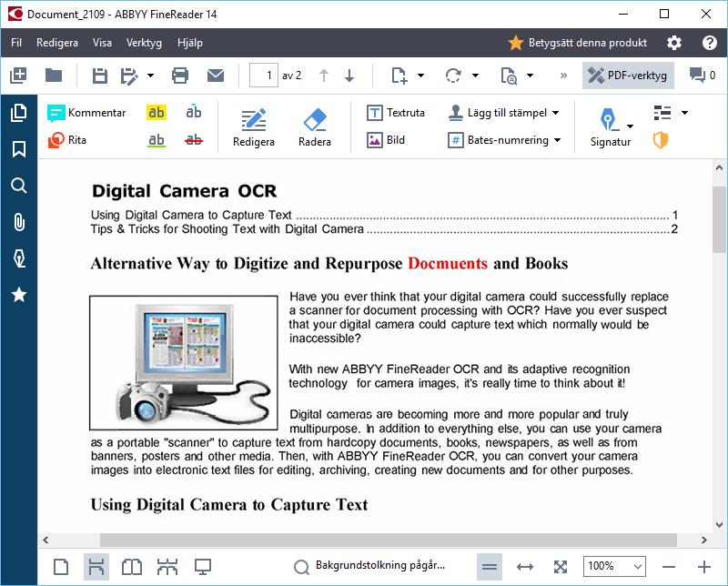Expand the Rotate pages dropdown arrow

[x=475, y=76]
